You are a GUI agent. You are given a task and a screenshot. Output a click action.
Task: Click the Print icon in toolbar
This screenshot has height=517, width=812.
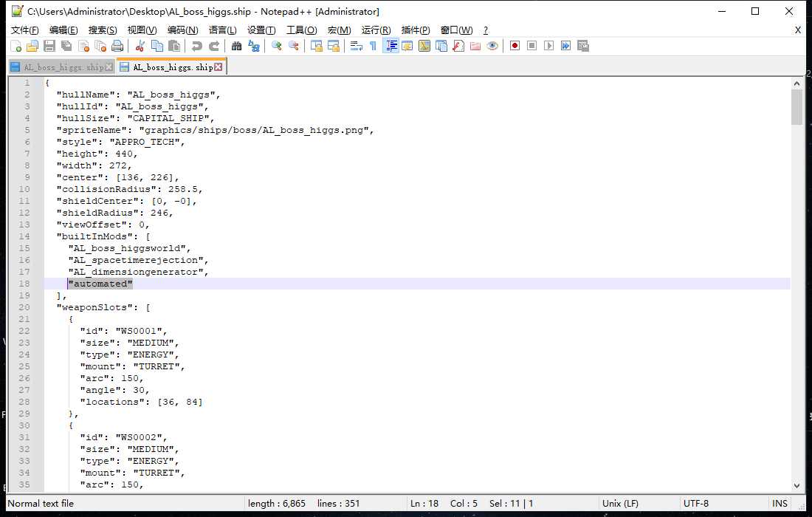(x=117, y=46)
